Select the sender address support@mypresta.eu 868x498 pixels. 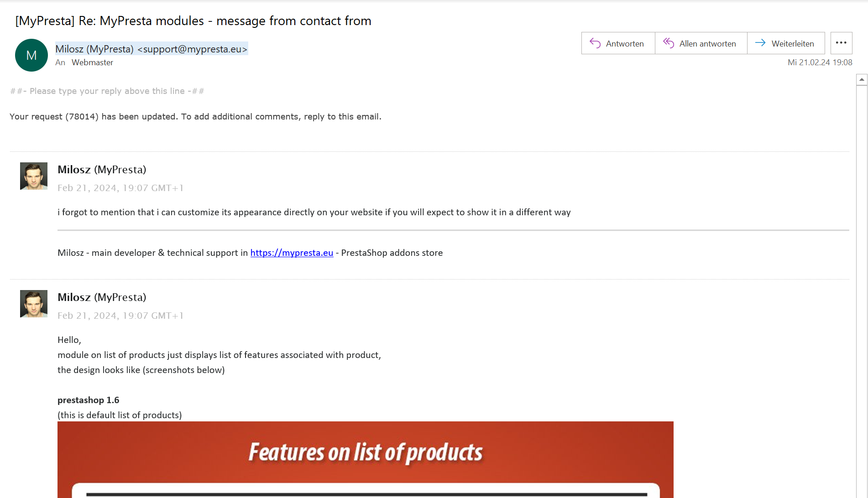[x=192, y=49]
